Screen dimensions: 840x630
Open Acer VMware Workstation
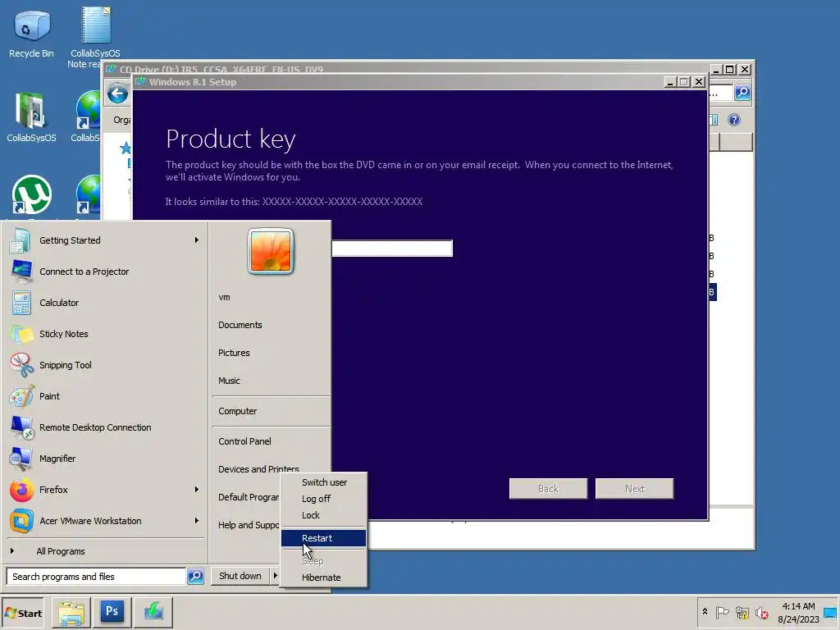click(x=105, y=521)
